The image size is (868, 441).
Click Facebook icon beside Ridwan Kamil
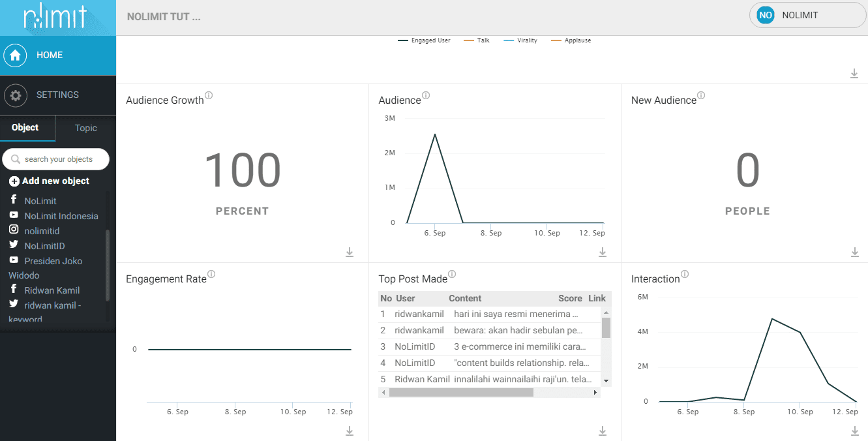pyautogui.click(x=14, y=289)
